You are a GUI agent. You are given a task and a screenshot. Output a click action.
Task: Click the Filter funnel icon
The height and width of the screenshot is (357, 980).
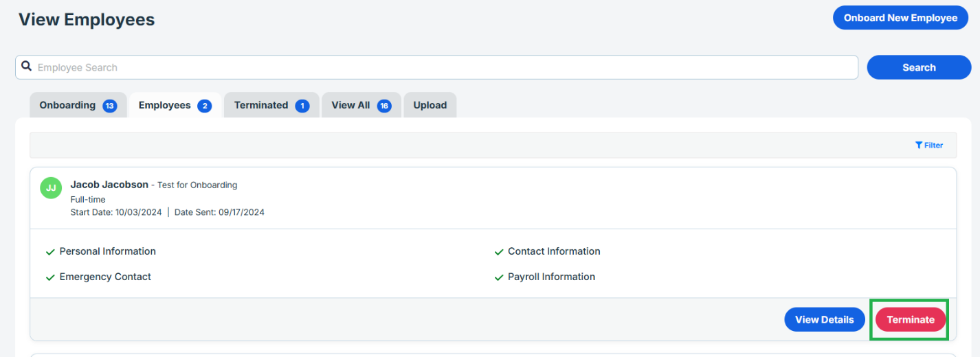[x=919, y=146]
